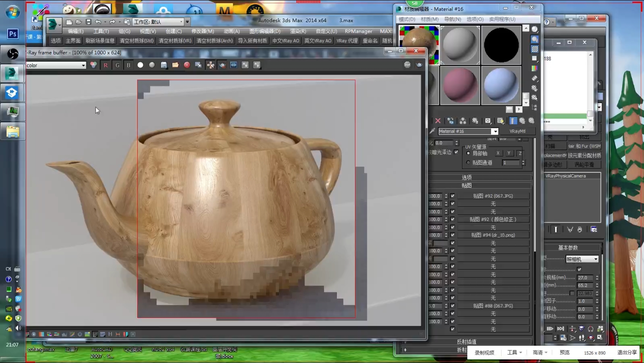The height and width of the screenshot is (363, 644).
Task: Toggle the 暗光泽边 checkbox
Action: (x=456, y=152)
